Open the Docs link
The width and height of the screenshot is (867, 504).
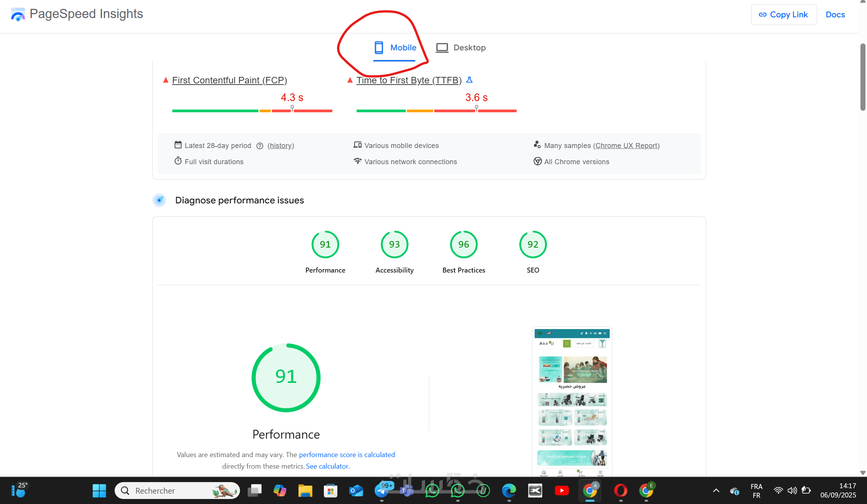pyautogui.click(x=835, y=15)
